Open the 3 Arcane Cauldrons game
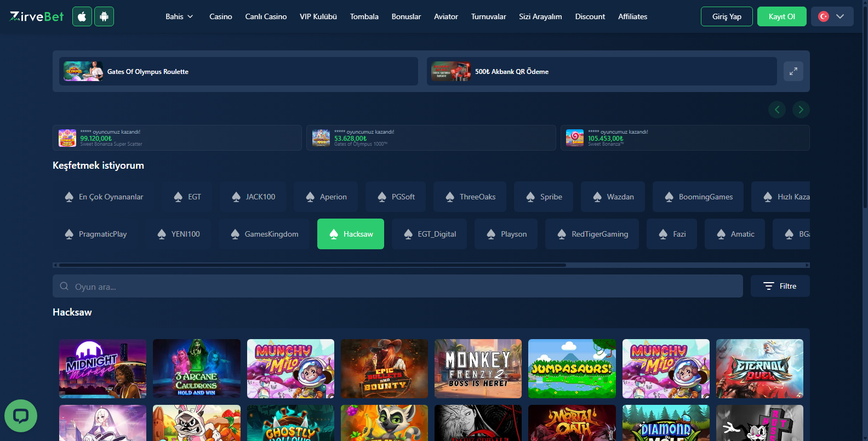 (x=197, y=369)
